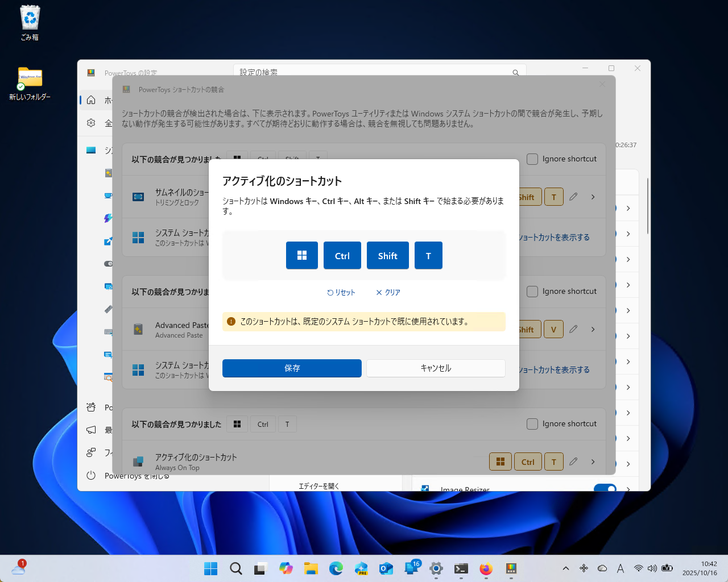Expand the thumbnail shortcut conflict details

click(x=593, y=197)
